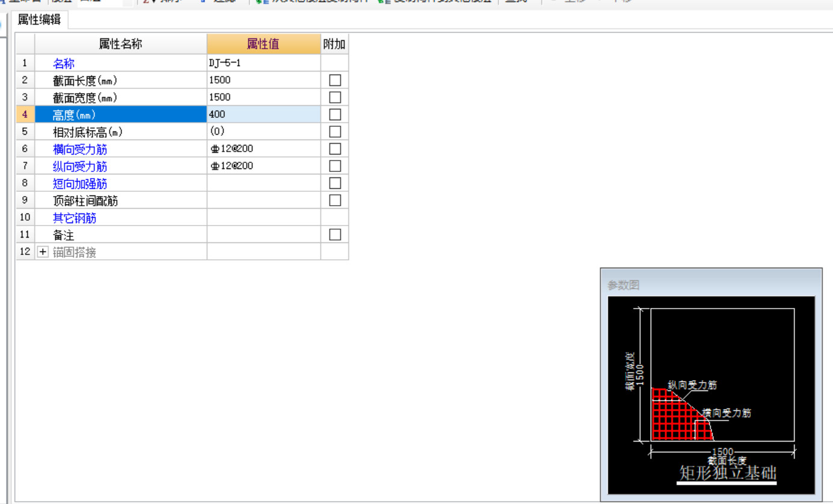Viewport: 833px width, 504px height.
Task: Click the 其它钢筋 property label
Action: click(75, 218)
